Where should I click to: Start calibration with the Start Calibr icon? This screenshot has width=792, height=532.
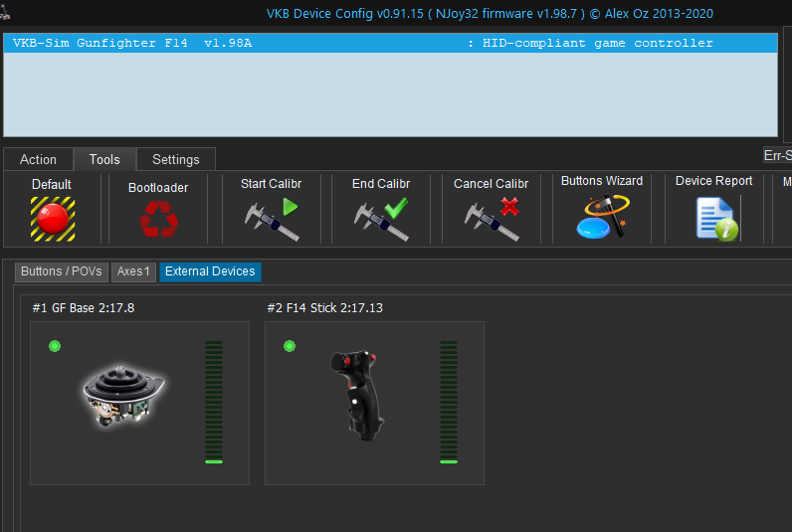tap(272, 219)
